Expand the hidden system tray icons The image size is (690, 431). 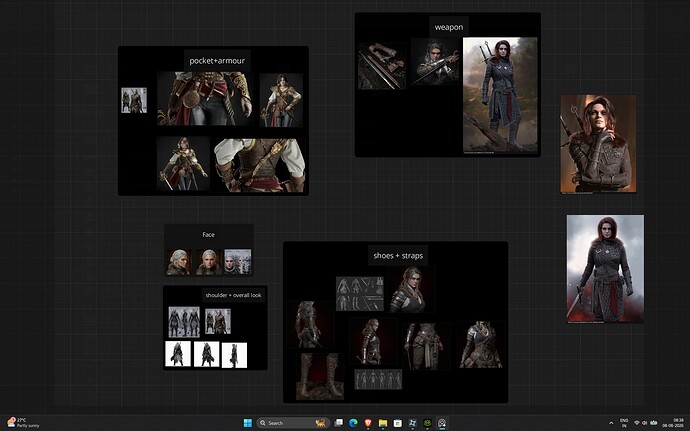[x=611, y=423]
